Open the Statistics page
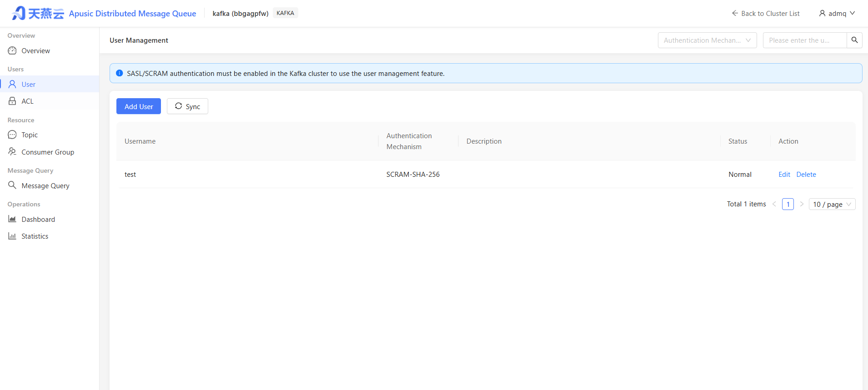The height and width of the screenshot is (390, 868). point(50,236)
